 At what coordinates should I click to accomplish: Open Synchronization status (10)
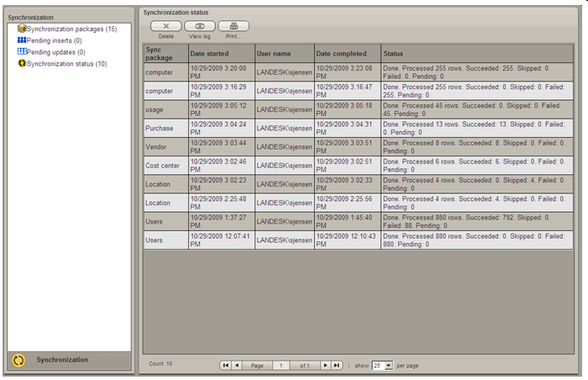[x=66, y=64]
